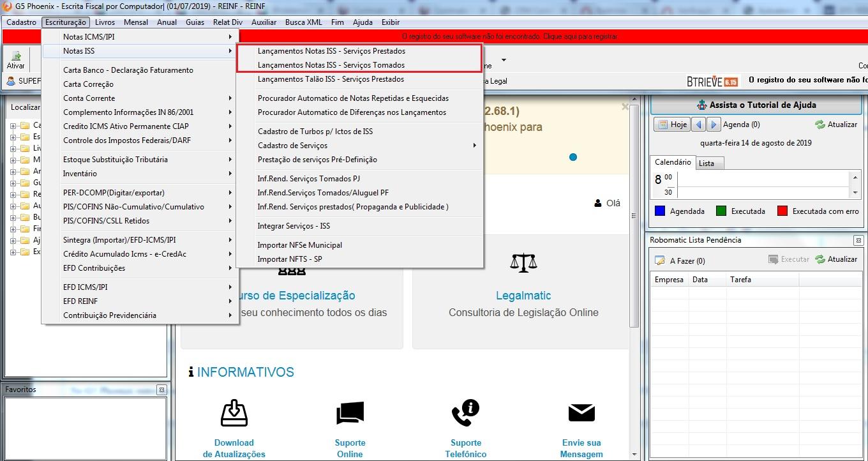
Task: Select Lançamentos Notas ISS - Serviços Tomados
Action: pos(359,65)
